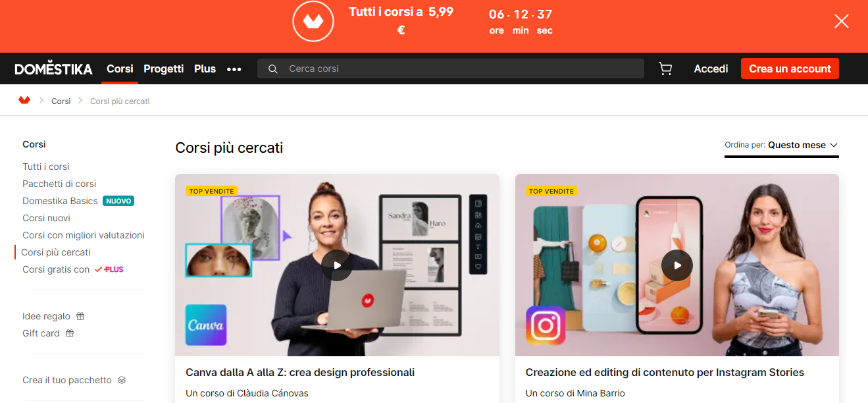Open the Canva dalla A alla Z course title

(x=300, y=372)
